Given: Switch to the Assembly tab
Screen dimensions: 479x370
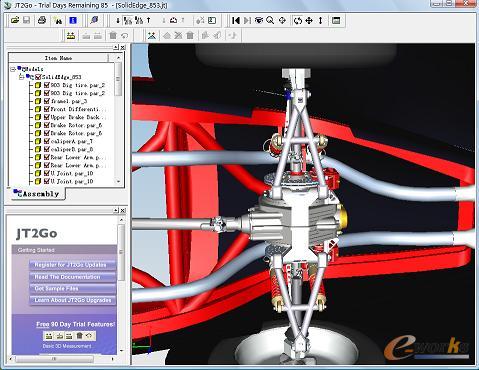Looking at the screenshot, I should [36, 194].
